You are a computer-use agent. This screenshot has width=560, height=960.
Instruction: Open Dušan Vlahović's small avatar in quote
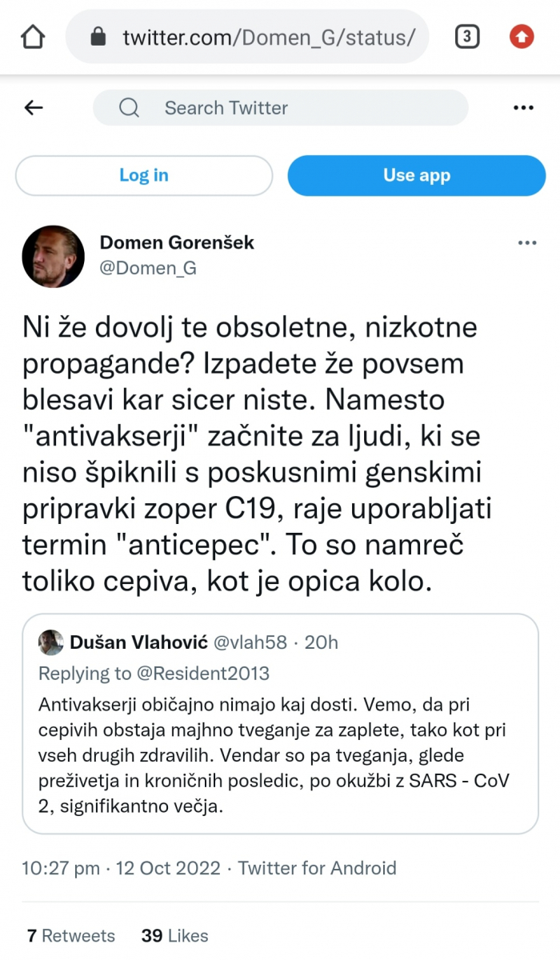pos(50,642)
